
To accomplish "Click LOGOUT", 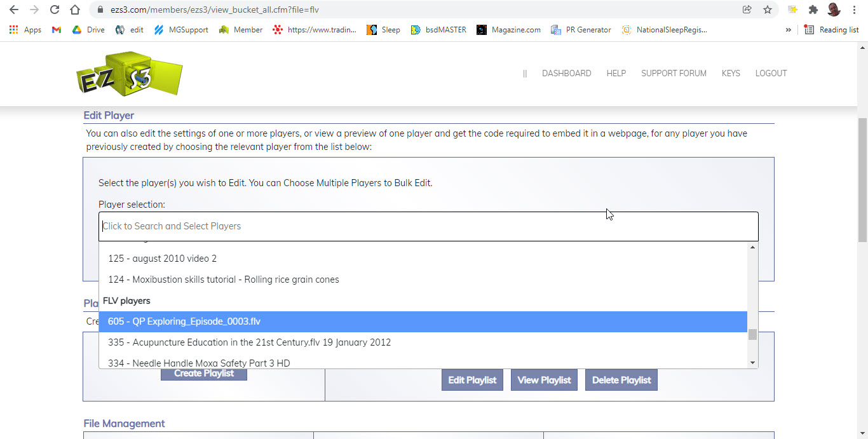I will point(771,73).
